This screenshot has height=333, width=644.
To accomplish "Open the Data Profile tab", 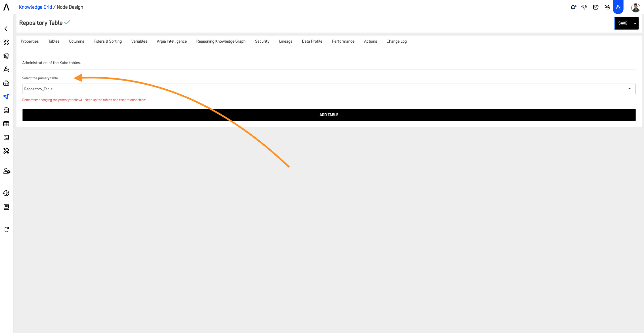I will (312, 41).
